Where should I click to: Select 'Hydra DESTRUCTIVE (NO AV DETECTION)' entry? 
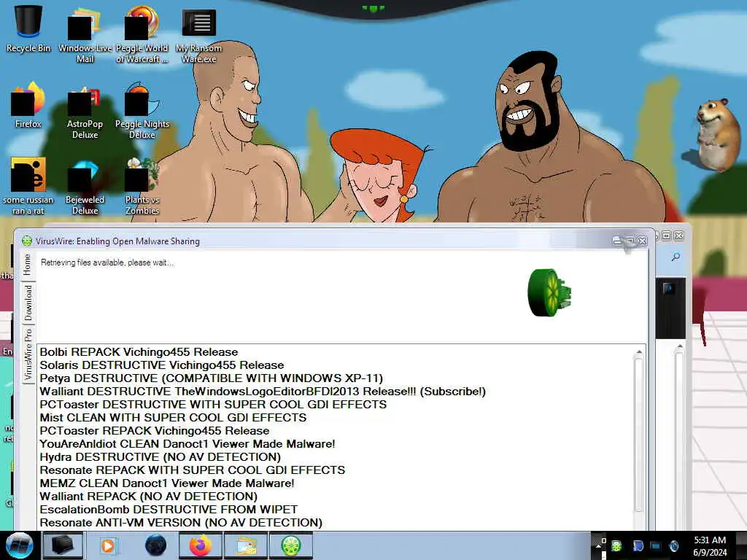coord(160,456)
